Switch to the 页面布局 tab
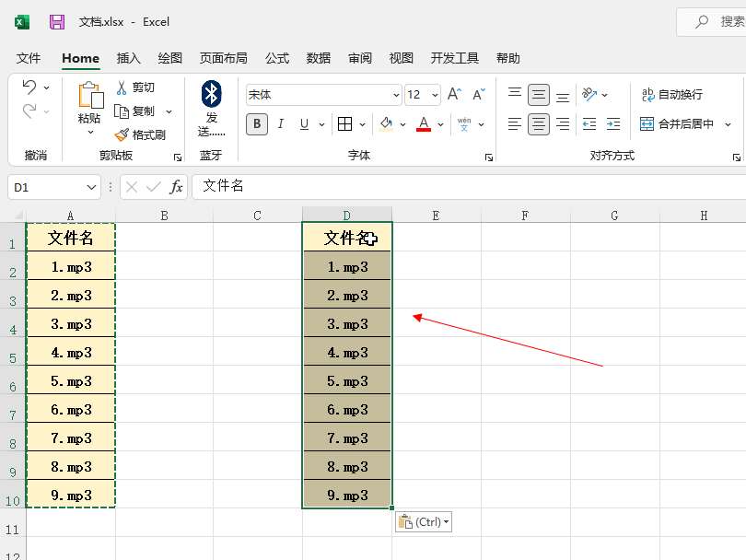The image size is (746, 560). (x=223, y=59)
